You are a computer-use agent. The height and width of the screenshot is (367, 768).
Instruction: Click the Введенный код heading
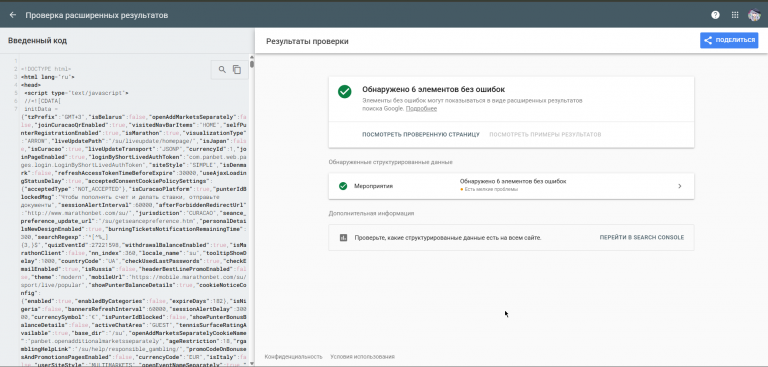(37, 41)
